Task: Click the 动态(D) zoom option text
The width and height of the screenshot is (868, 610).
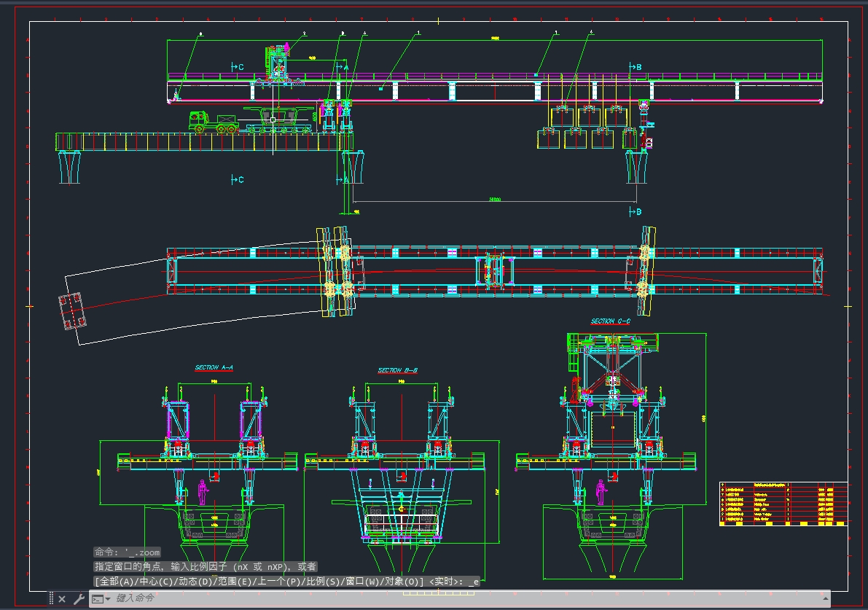Action: click(195, 582)
